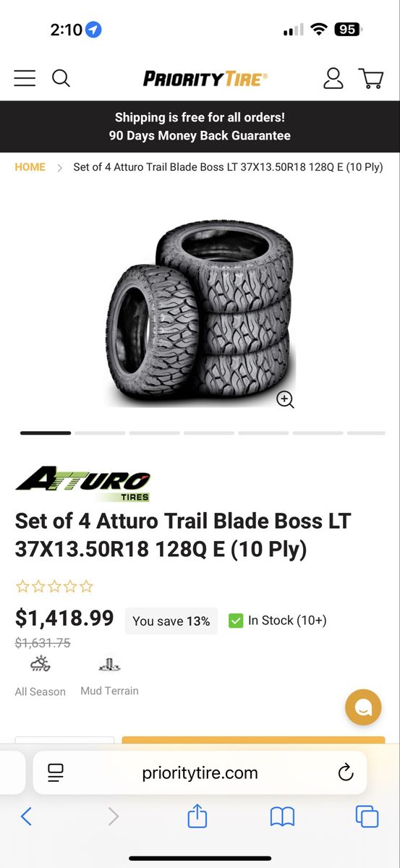Tap the Safari share icon
This screenshot has height=868, width=400.
pyautogui.click(x=197, y=817)
